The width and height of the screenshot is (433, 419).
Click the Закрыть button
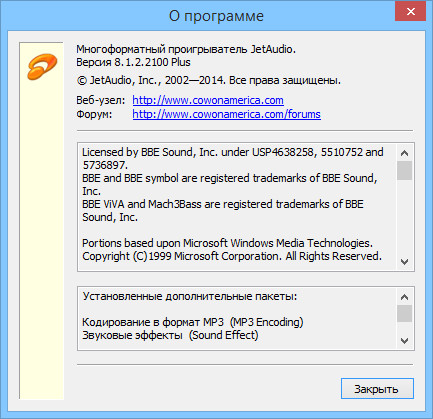pos(377,388)
